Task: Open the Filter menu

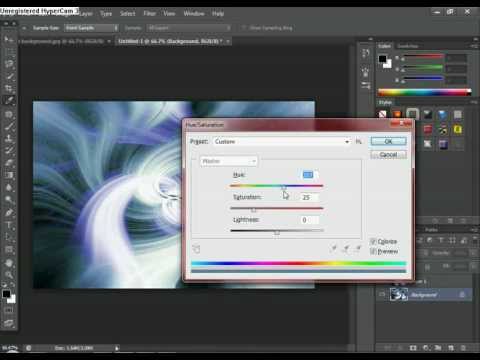Action: coord(150,14)
